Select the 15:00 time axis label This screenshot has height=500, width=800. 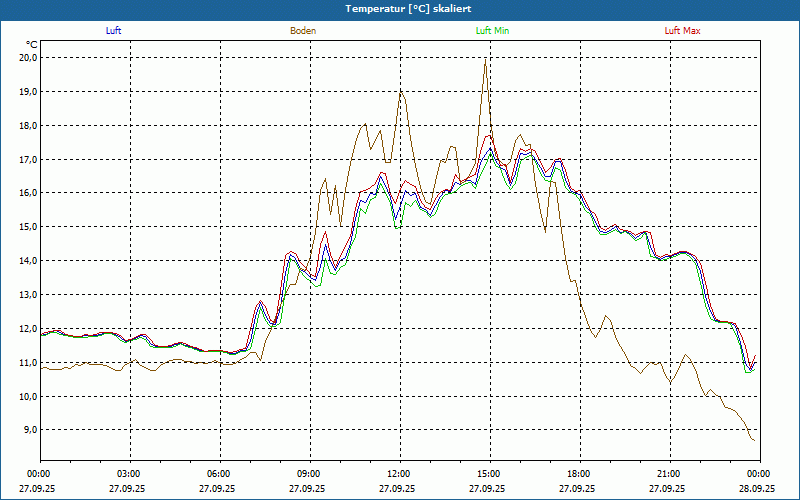click(489, 474)
